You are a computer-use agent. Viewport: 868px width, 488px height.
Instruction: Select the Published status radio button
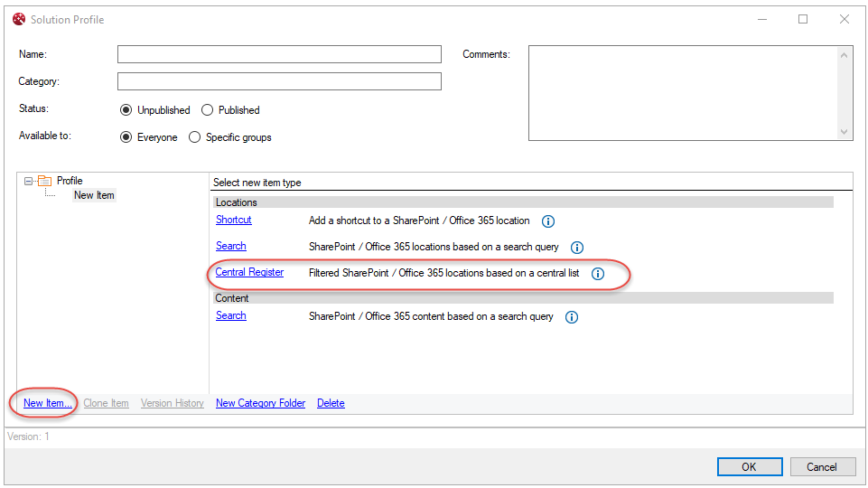click(208, 110)
